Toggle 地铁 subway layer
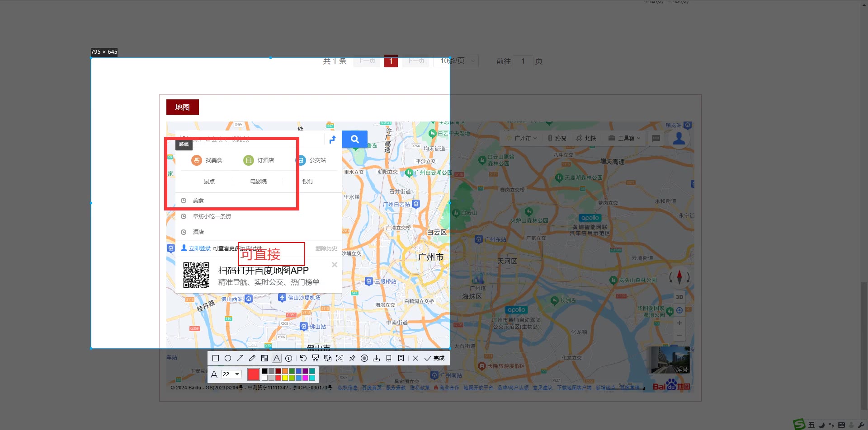The height and width of the screenshot is (430, 868). [x=586, y=138]
